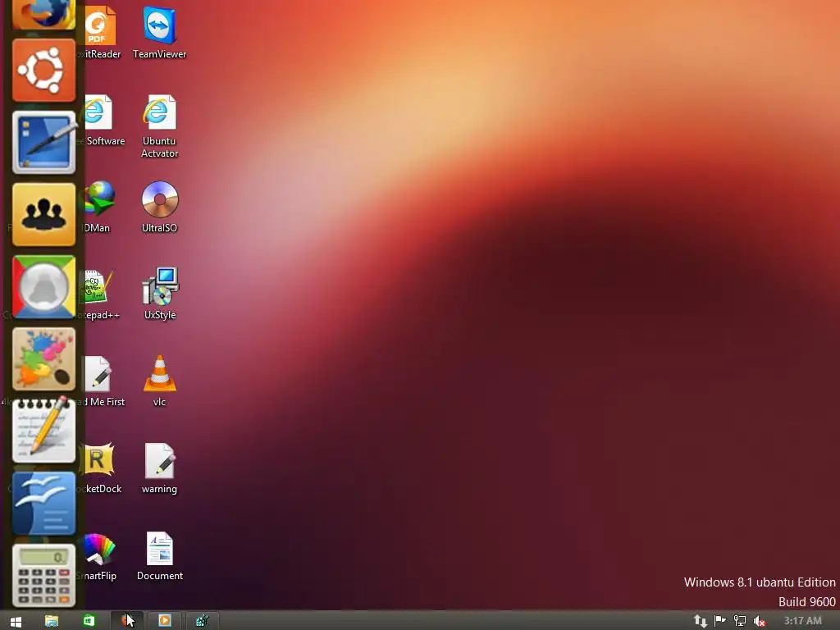
Task: Open the TeamViewer desktop shortcut
Action: coord(160,33)
